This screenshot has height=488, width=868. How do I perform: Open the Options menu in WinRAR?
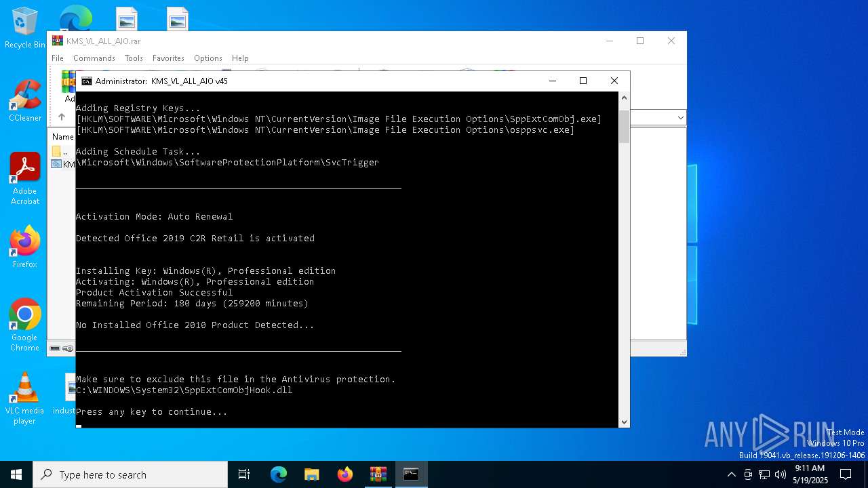[208, 58]
